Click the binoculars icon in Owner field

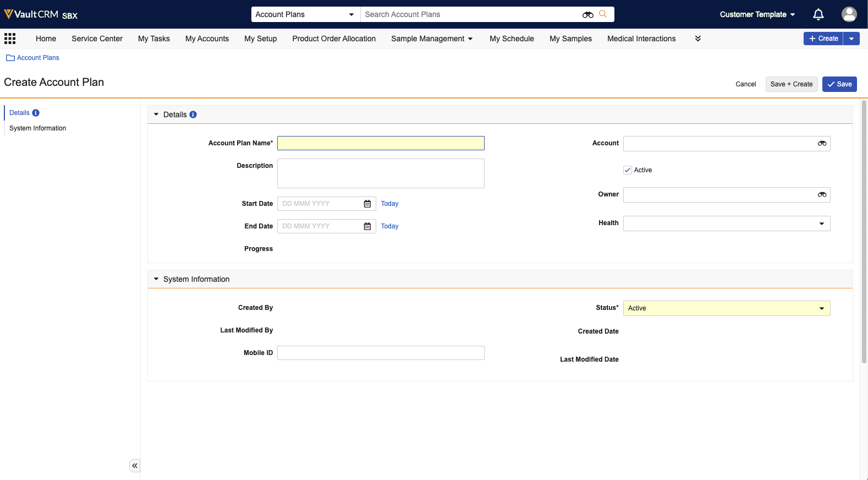click(x=822, y=195)
